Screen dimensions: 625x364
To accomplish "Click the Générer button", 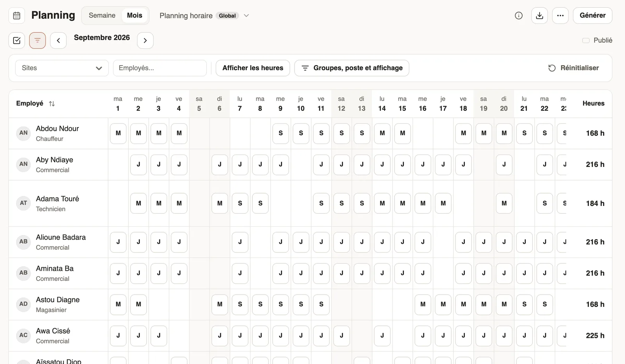I will [593, 16].
